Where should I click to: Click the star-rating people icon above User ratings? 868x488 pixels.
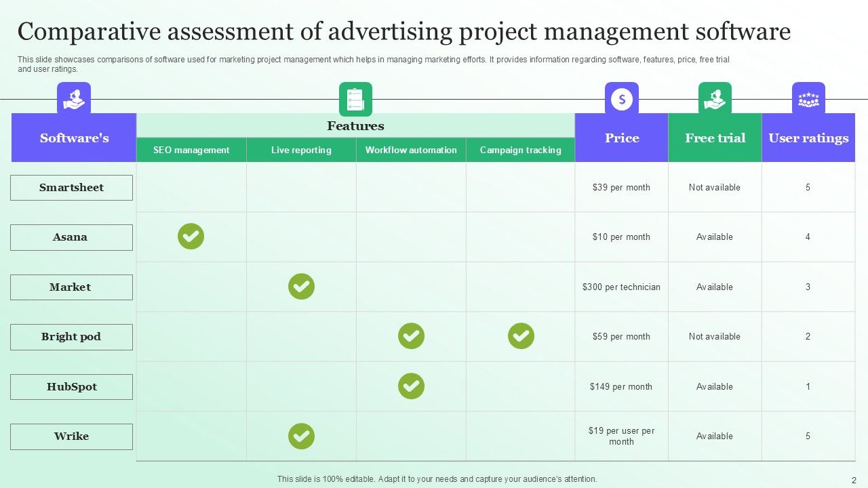(x=808, y=99)
